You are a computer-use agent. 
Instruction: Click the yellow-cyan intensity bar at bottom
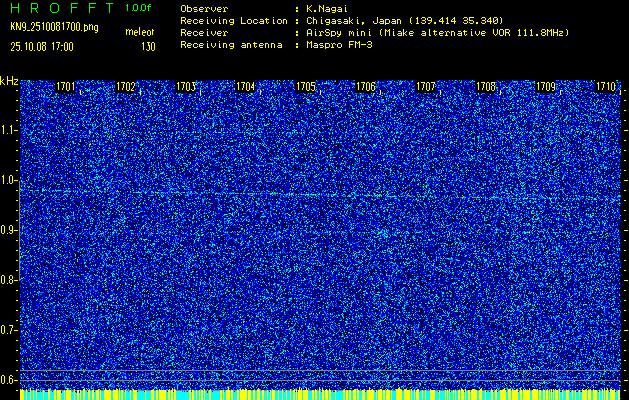click(320, 394)
